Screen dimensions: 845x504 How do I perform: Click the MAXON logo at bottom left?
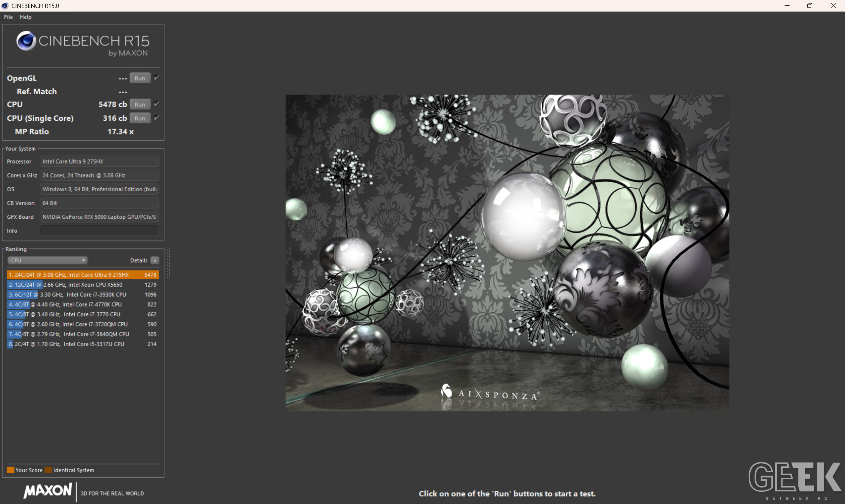tap(48, 490)
